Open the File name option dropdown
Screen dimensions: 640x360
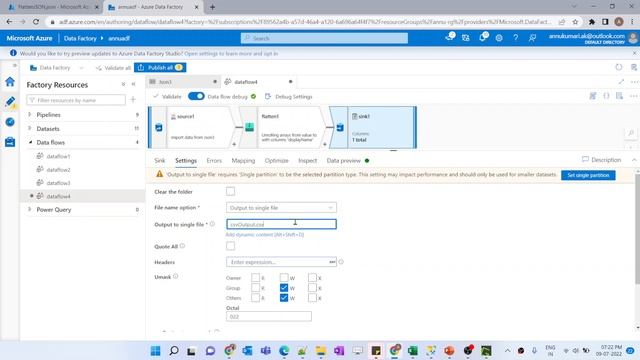click(281, 208)
